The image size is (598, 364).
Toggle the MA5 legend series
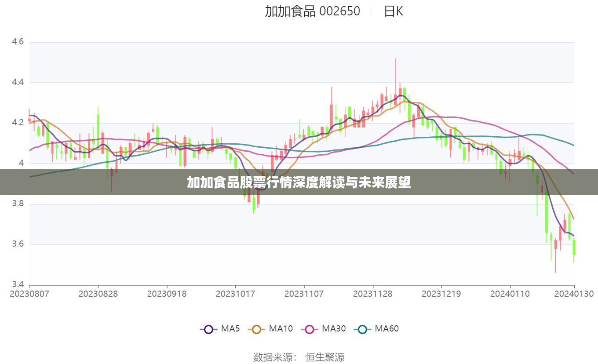[x=220, y=328]
